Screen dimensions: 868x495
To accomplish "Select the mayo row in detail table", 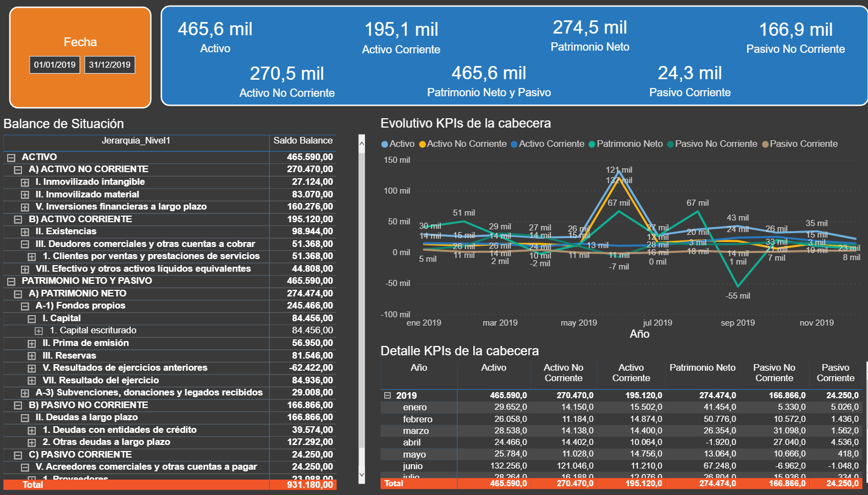I will coord(620,454).
